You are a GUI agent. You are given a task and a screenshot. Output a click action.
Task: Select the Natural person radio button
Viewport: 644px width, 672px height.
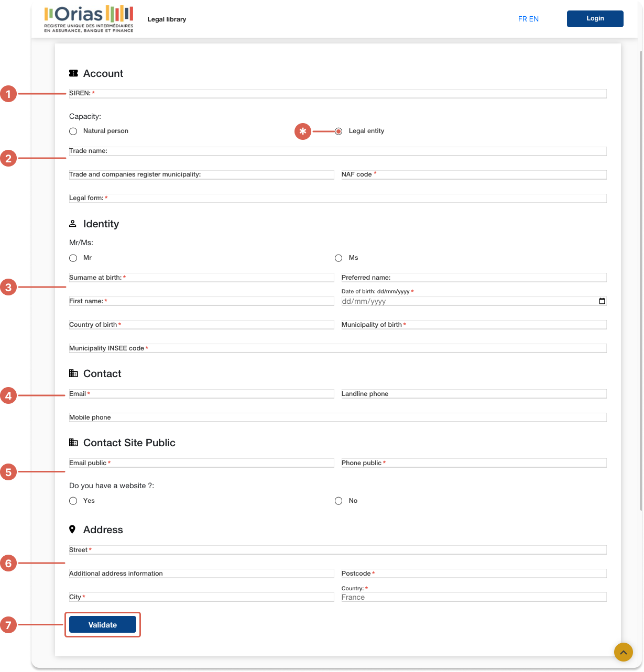[73, 131]
